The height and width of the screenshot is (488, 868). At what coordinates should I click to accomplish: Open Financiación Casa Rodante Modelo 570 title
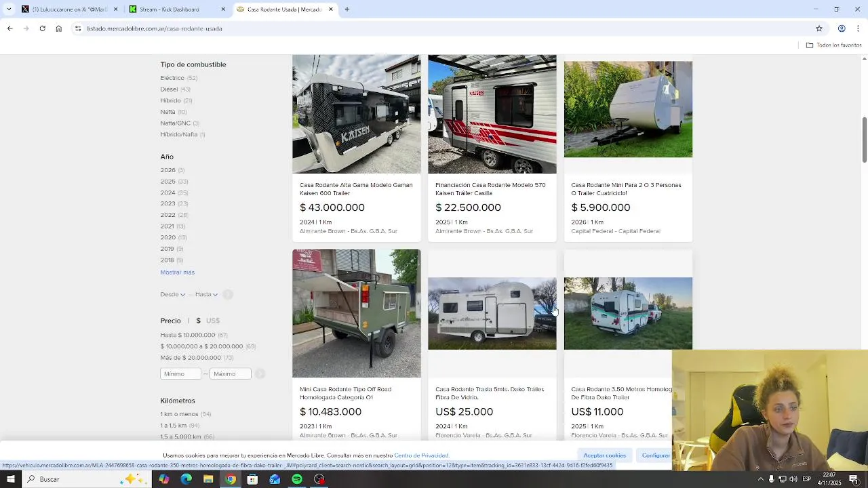490,189
